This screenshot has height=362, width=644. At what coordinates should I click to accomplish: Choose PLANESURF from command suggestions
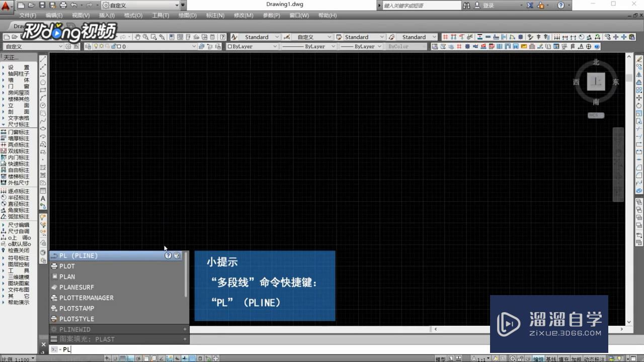(119, 287)
